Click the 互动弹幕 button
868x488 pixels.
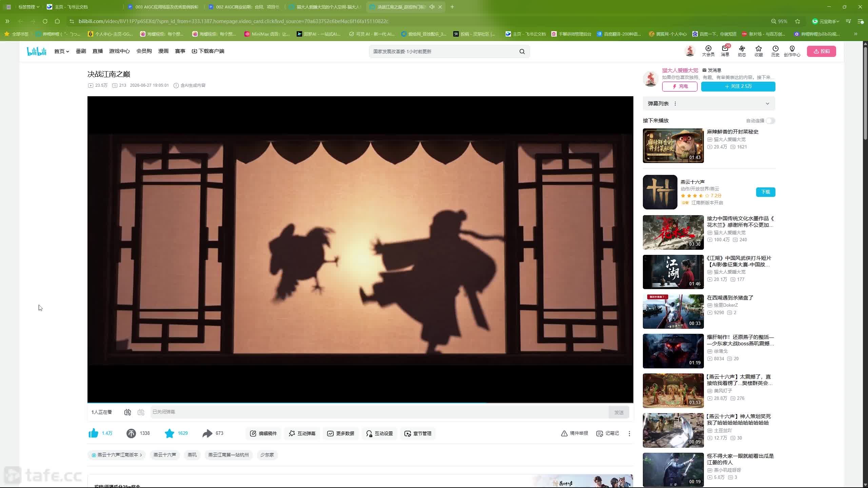302,433
